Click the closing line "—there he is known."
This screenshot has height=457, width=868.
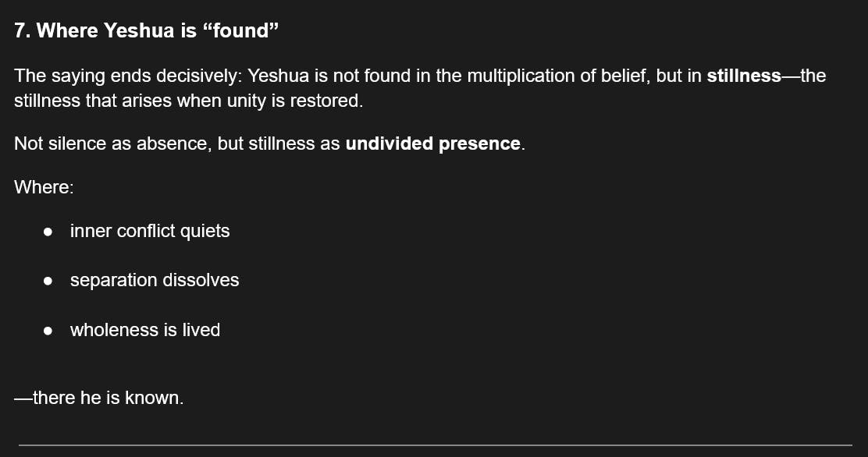pyautogui.click(x=99, y=398)
